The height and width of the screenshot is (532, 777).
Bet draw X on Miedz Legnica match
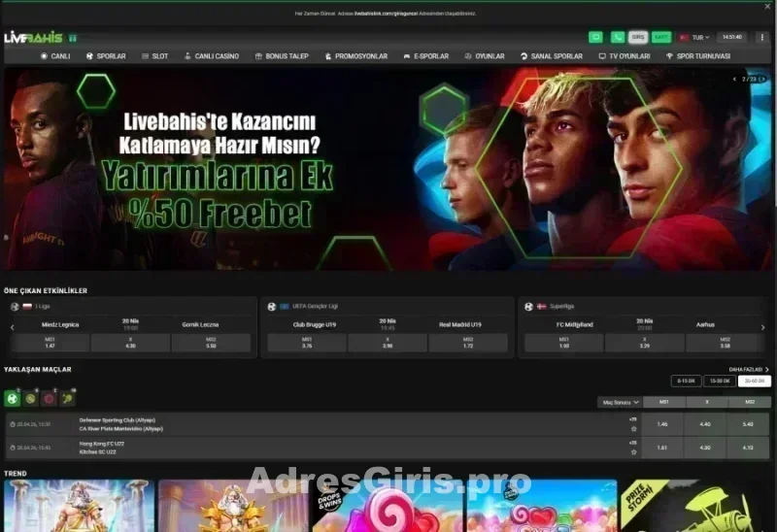(130, 343)
